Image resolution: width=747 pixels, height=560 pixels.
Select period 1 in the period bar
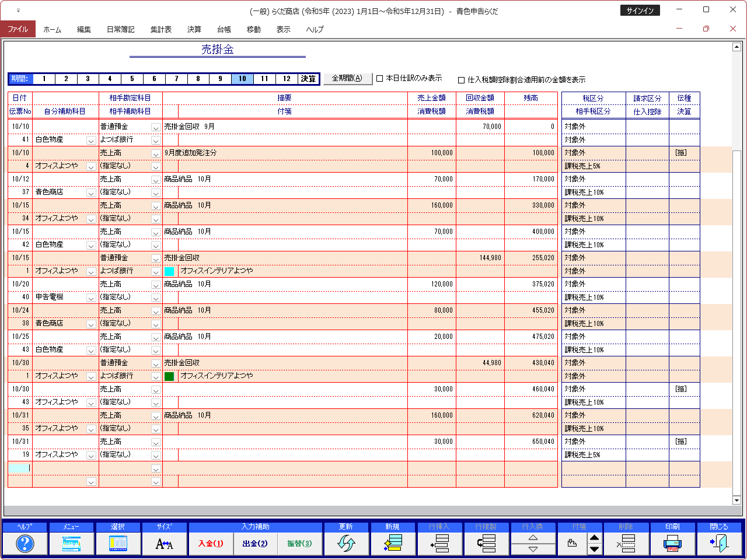point(44,79)
